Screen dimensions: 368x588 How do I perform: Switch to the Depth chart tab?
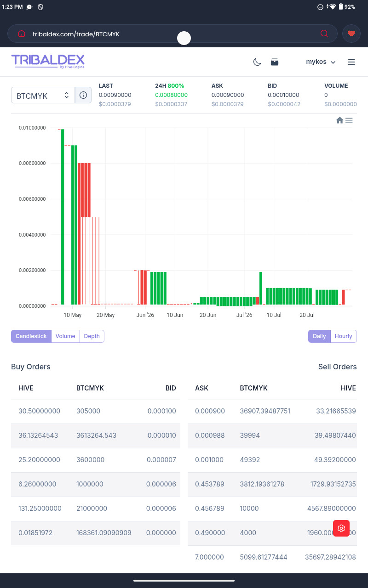[x=92, y=336]
